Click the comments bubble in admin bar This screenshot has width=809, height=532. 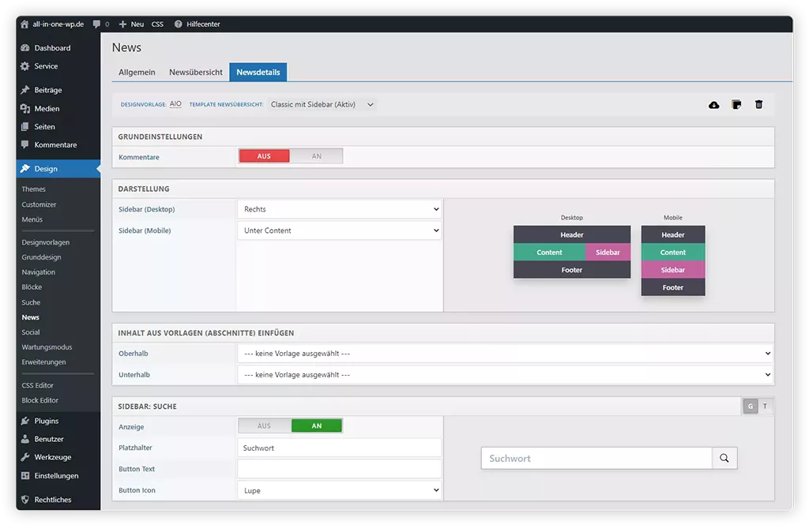pos(96,24)
